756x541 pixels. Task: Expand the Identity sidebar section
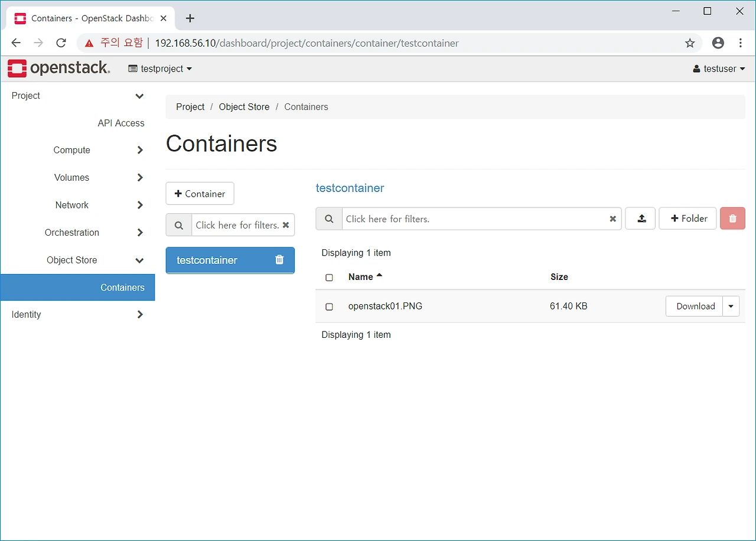click(x=140, y=314)
